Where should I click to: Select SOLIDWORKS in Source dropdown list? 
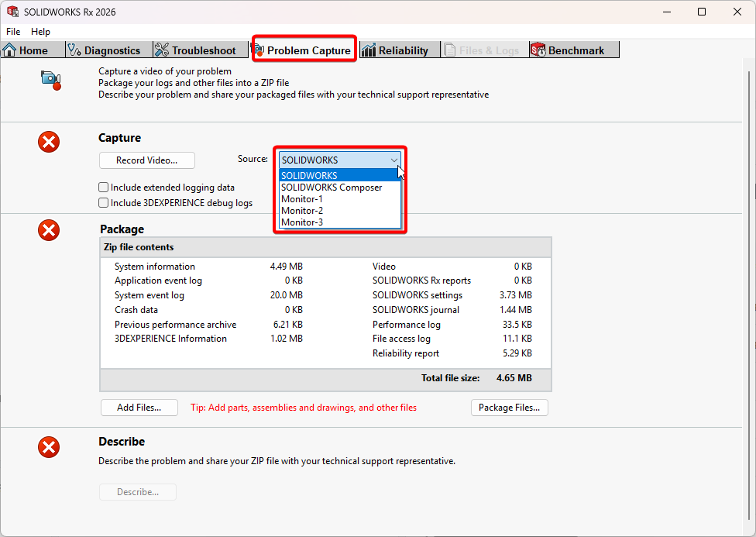click(x=340, y=176)
